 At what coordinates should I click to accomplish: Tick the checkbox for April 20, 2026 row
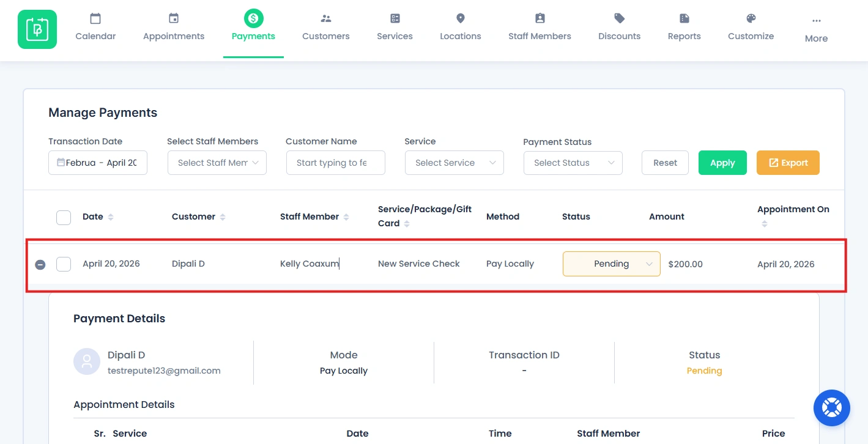tap(64, 264)
